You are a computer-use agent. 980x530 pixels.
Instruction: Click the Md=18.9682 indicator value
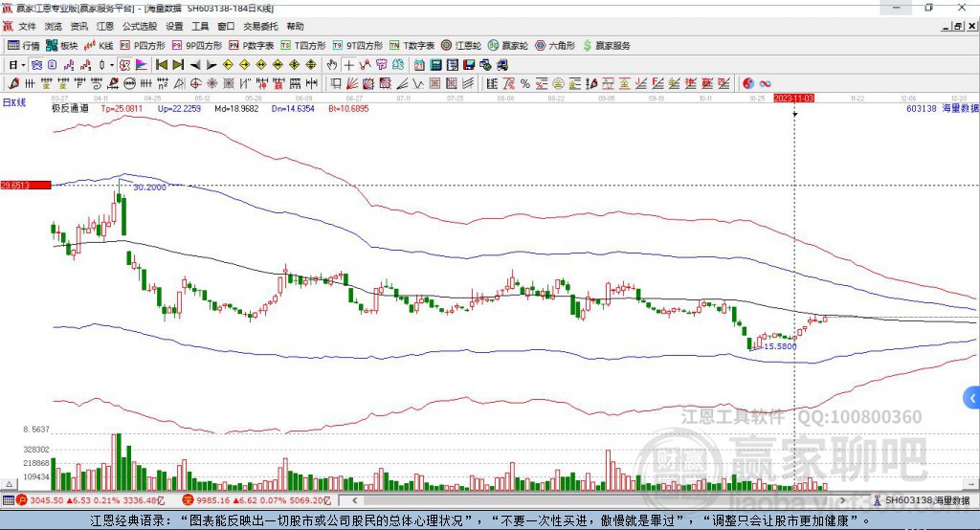click(x=236, y=108)
